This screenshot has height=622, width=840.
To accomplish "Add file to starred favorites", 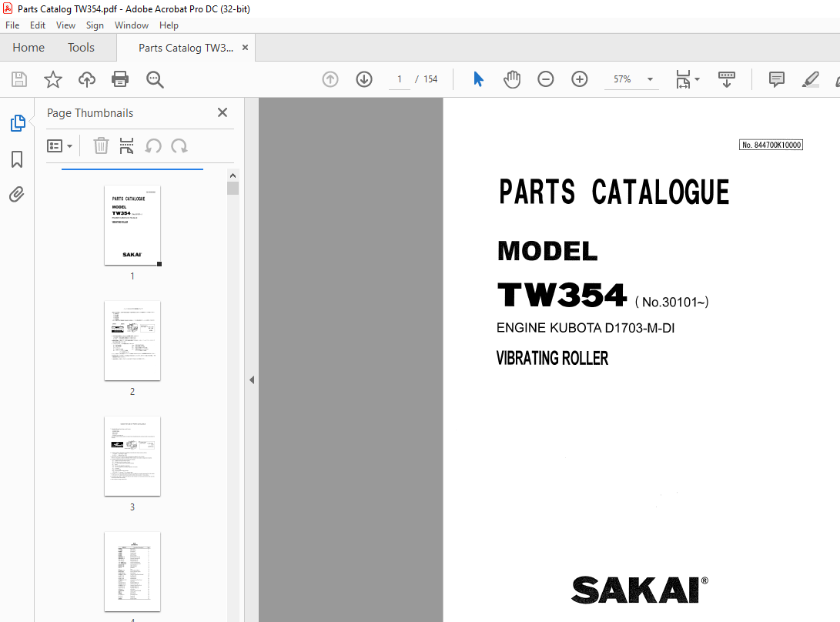I will [x=52, y=79].
